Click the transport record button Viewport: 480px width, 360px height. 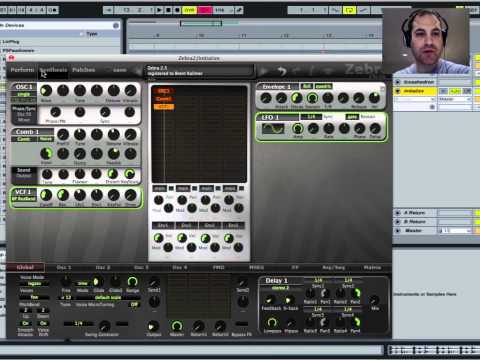pos(177,10)
